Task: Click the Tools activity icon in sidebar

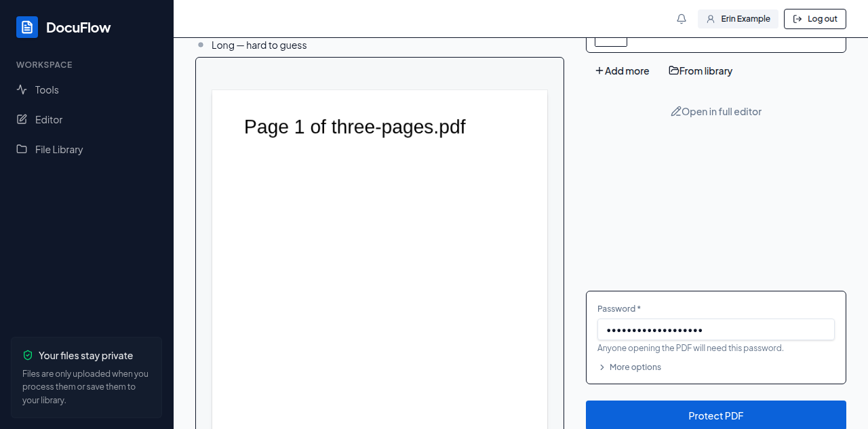Action: (x=22, y=89)
